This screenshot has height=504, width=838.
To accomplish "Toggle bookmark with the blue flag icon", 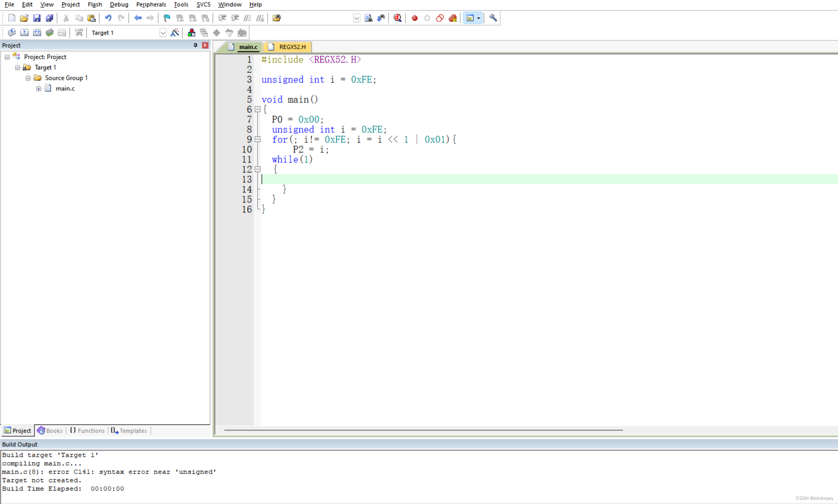I will pyautogui.click(x=167, y=18).
